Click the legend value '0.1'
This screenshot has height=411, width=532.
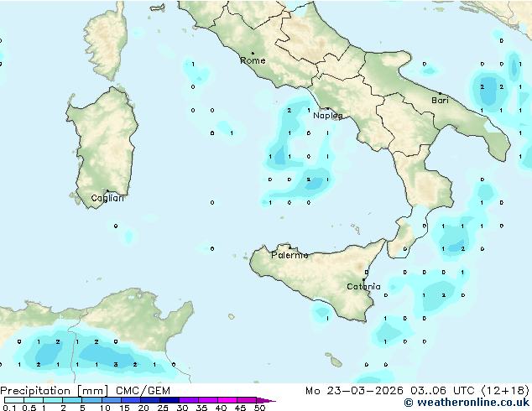pos(9,408)
